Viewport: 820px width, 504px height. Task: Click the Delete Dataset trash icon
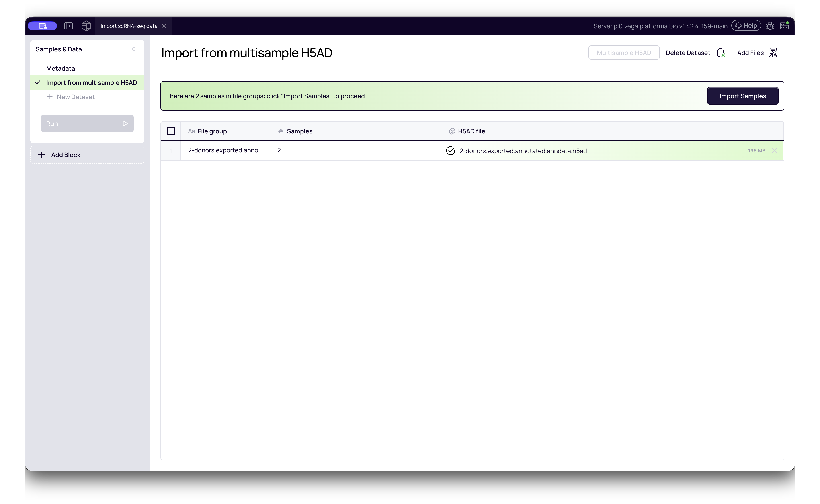[x=721, y=53]
